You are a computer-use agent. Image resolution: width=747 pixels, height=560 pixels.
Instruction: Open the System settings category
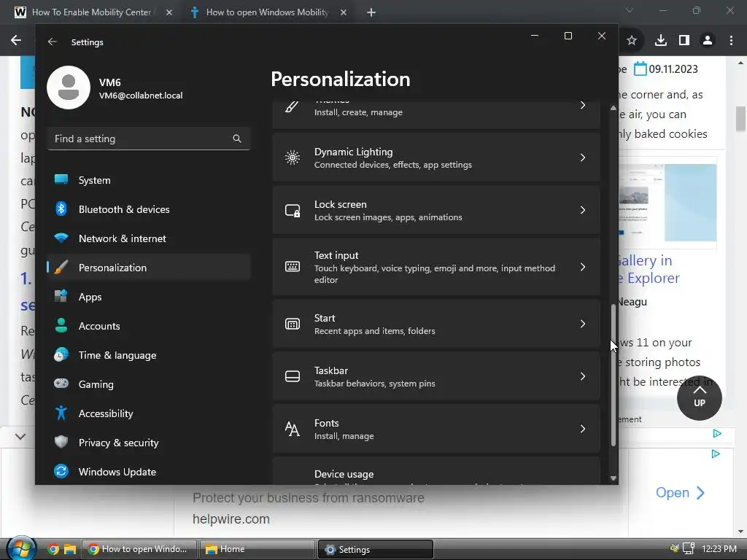pyautogui.click(x=149, y=180)
